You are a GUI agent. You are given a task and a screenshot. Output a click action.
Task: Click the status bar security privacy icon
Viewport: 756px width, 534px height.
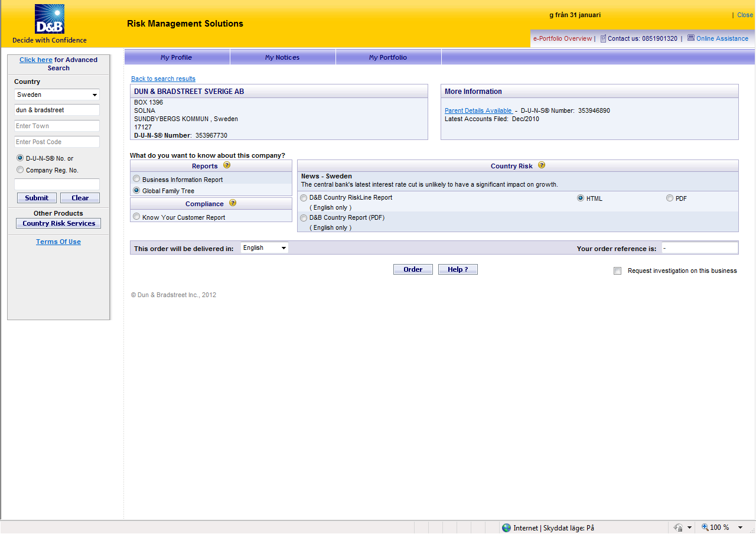[679, 528]
